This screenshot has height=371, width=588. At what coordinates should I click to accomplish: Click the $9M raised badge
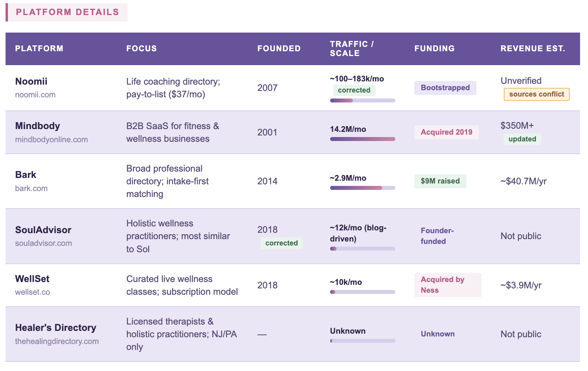[440, 181]
